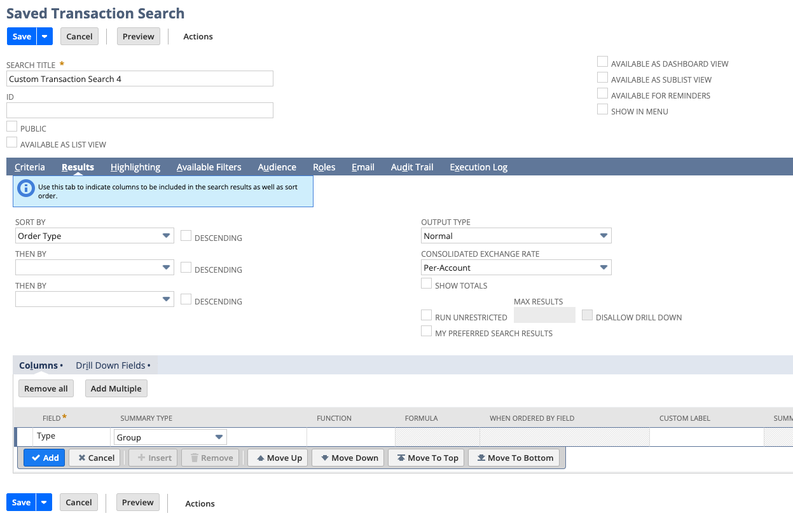Click Move To Bottom button
793x532 pixels.
(x=514, y=458)
